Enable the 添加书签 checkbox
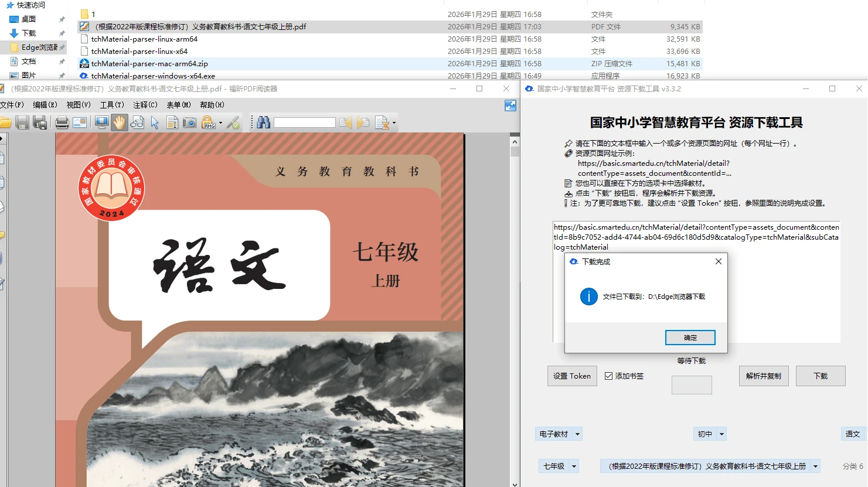 pyautogui.click(x=608, y=376)
